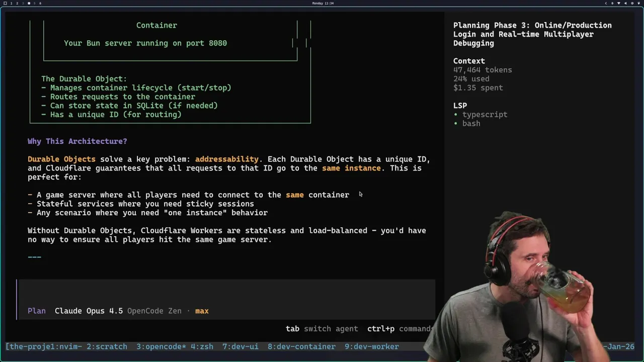
Task: Select tmux window 3:opencode
Action: click(x=162, y=346)
